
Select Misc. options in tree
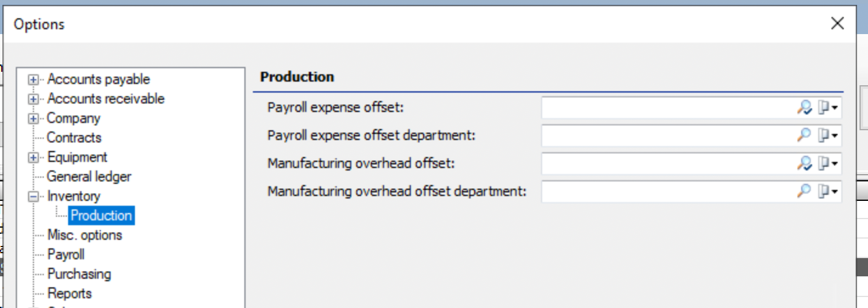pyautogui.click(x=84, y=235)
